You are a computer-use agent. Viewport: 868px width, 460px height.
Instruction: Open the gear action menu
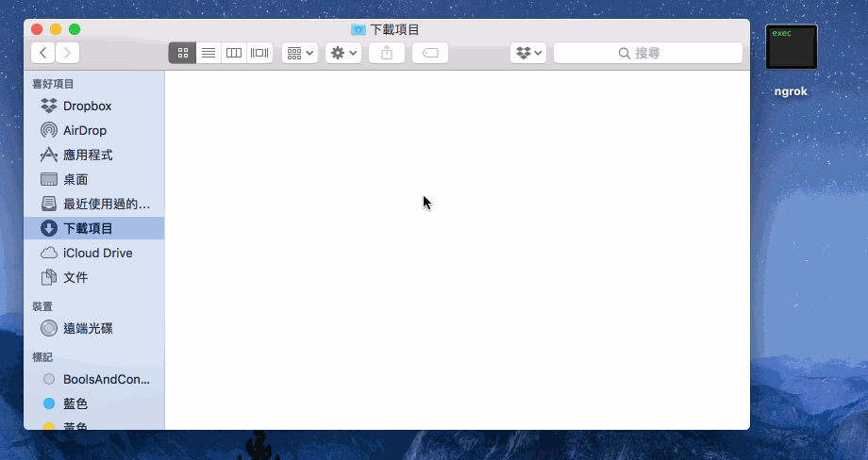coord(343,53)
